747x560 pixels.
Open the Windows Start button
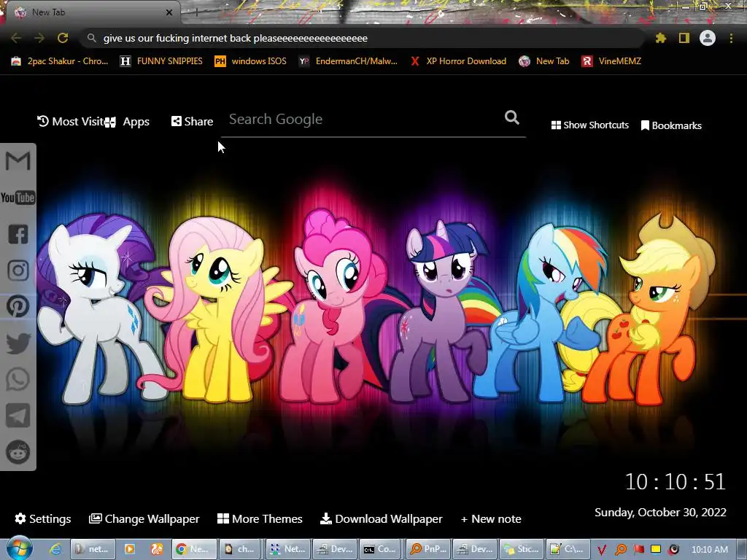[19, 548]
